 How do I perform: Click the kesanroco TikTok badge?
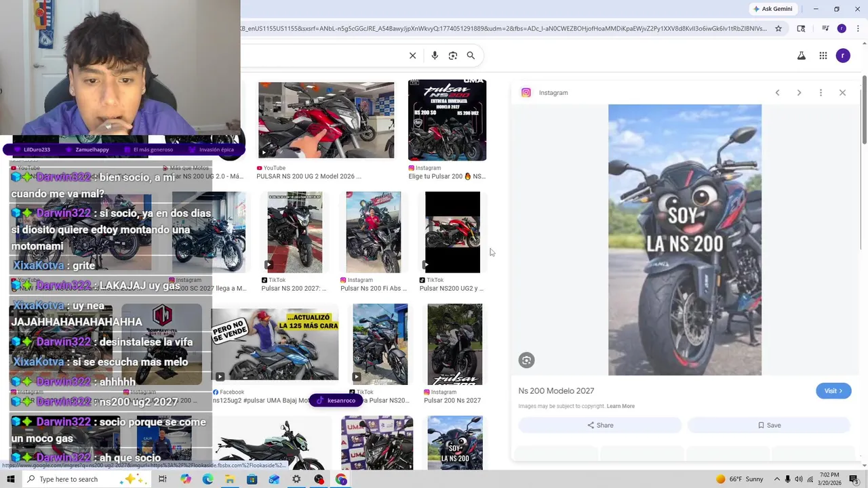click(x=335, y=401)
